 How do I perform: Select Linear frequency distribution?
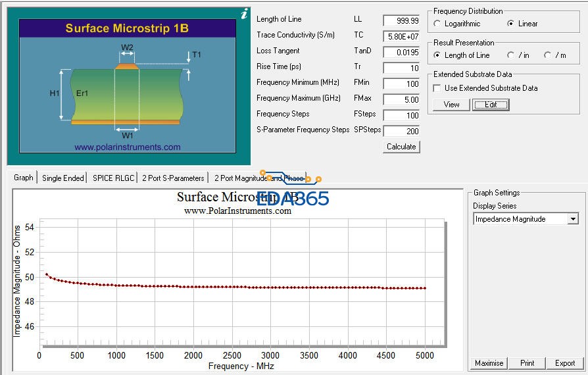coord(510,24)
